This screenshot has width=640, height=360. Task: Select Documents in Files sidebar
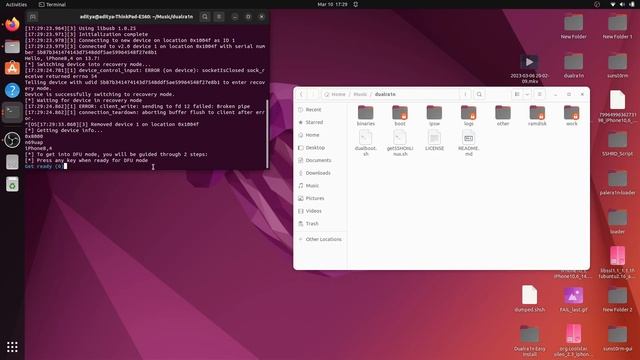[320, 160]
